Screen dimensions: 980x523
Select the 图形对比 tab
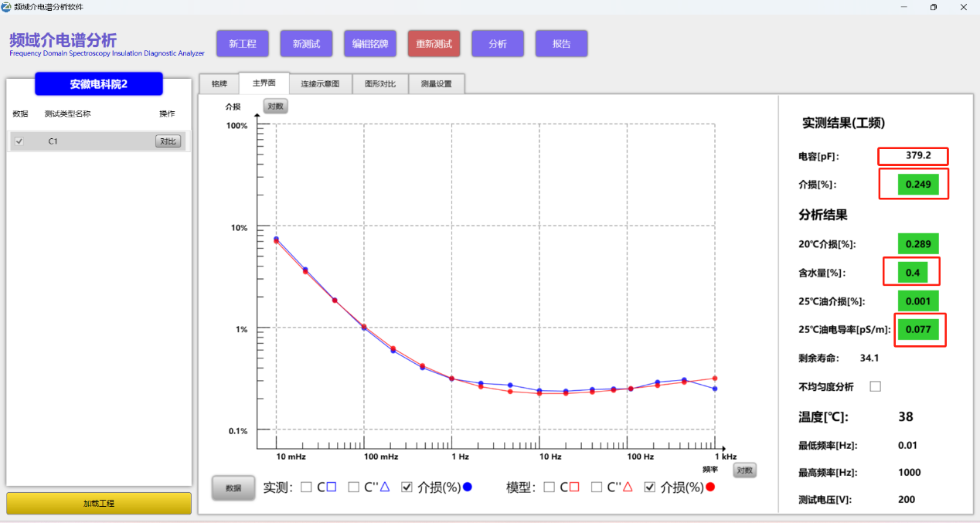(380, 83)
